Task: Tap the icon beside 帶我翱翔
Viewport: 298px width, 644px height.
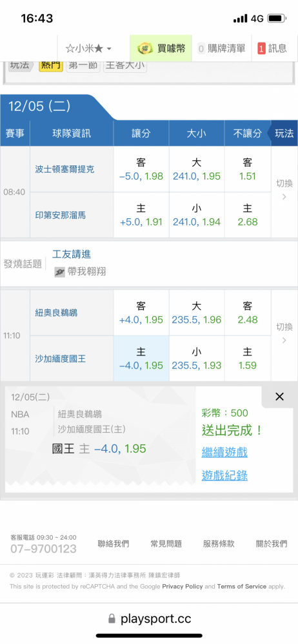Action: (x=60, y=272)
